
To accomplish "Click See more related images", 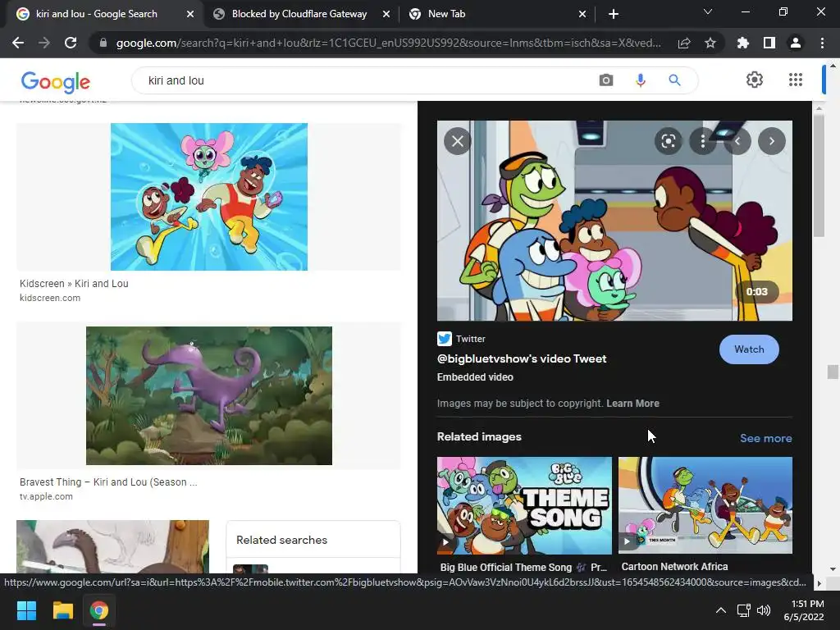I will click(765, 438).
